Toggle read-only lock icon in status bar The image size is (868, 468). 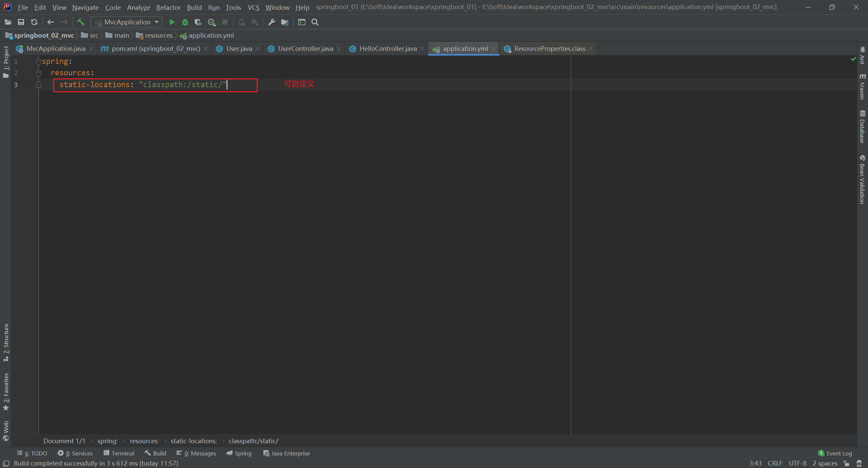tap(847, 463)
